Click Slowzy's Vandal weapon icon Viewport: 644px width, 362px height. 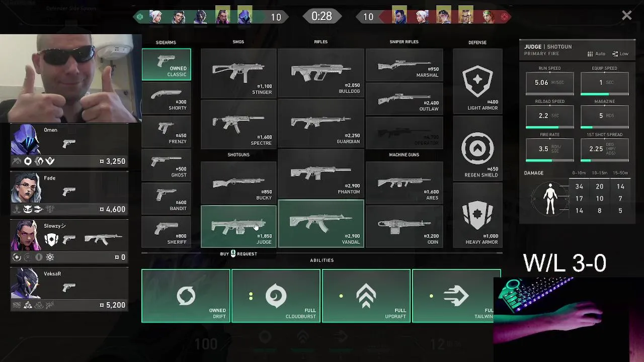point(103,239)
